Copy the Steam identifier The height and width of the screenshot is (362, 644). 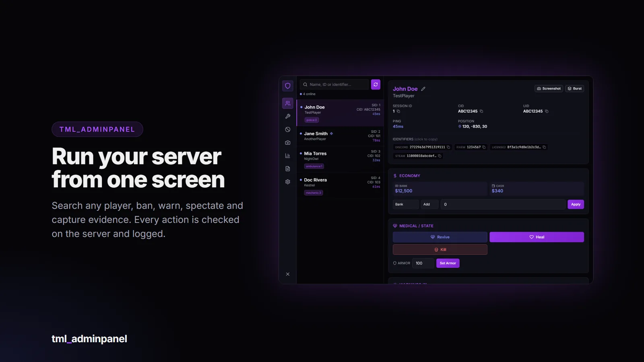click(x=440, y=156)
